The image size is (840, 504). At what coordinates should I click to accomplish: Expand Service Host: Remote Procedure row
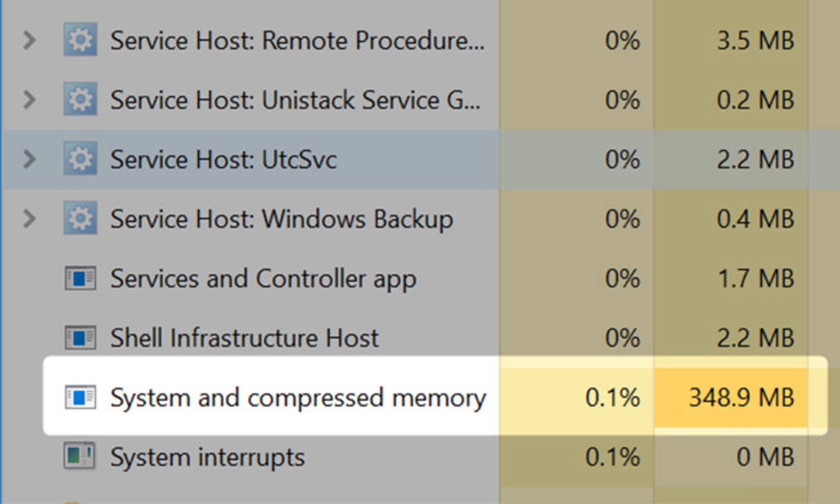[x=29, y=40]
